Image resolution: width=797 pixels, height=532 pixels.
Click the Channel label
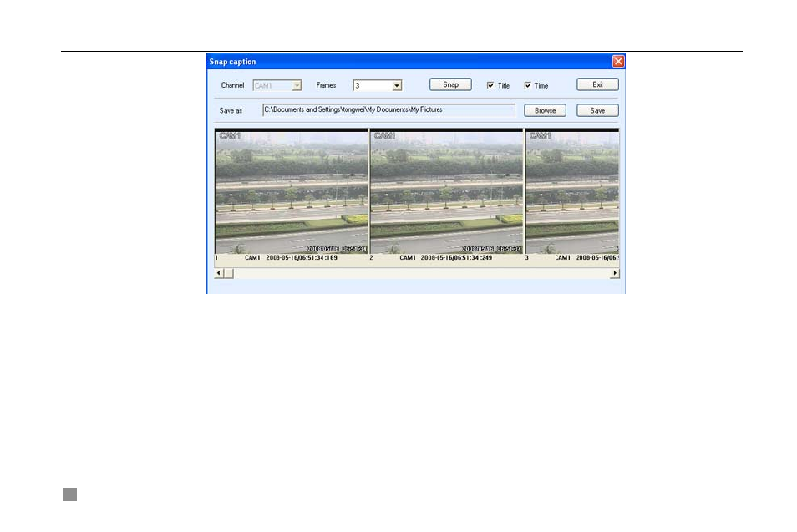pyautogui.click(x=232, y=85)
